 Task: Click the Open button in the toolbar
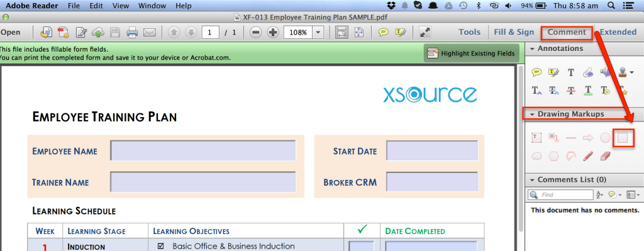pyautogui.click(x=10, y=33)
